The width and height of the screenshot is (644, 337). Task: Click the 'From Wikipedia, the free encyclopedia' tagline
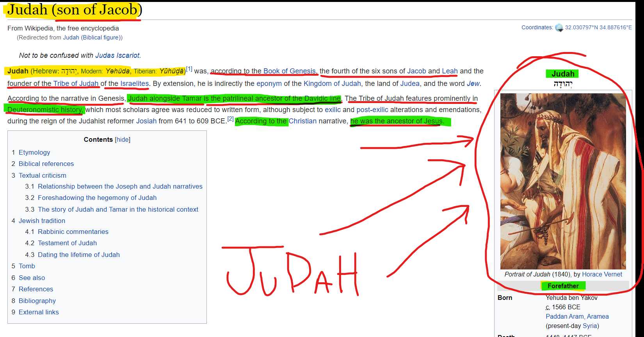[x=63, y=28]
